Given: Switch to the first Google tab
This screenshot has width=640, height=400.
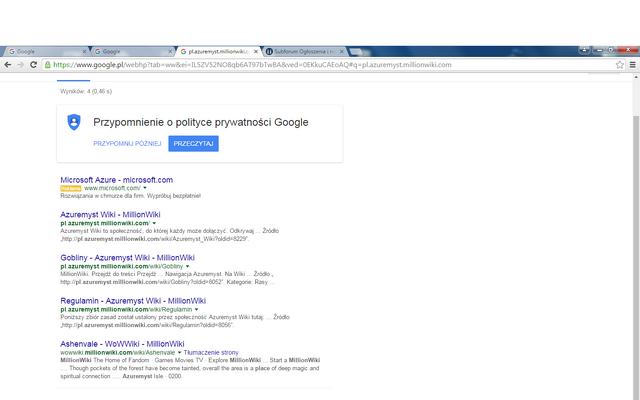Looking at the screenshot, I should [45, 51].
